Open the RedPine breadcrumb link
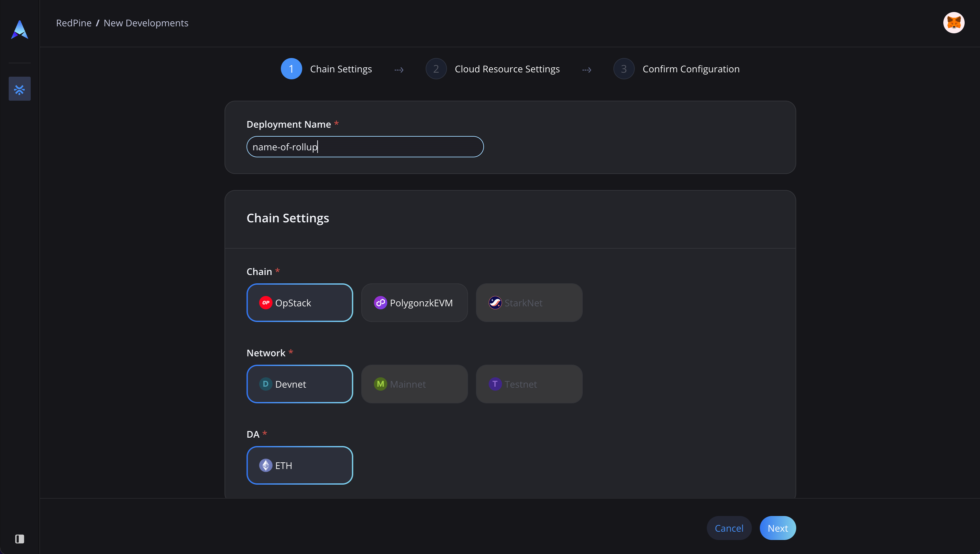 (x=74, y=23)
